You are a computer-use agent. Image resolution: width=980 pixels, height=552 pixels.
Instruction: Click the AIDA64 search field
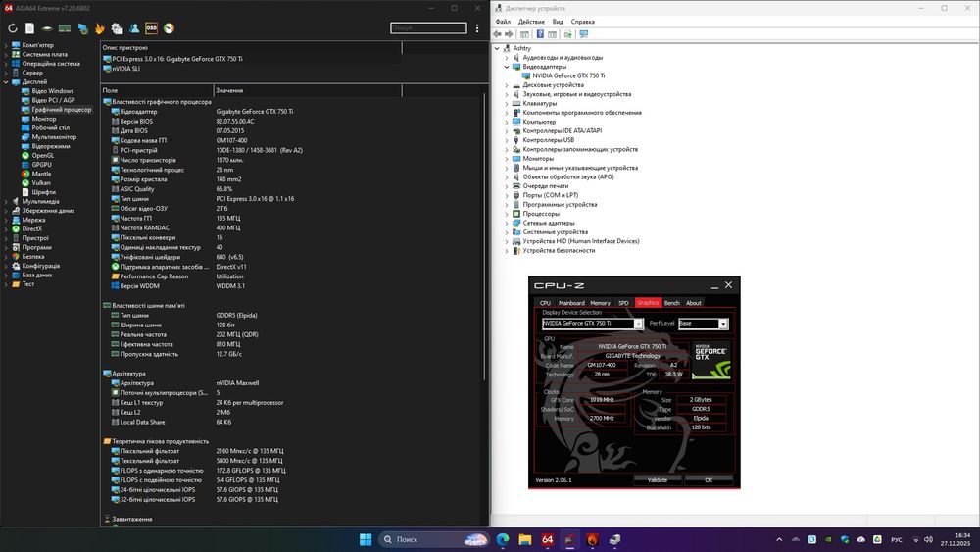[429, 28]
